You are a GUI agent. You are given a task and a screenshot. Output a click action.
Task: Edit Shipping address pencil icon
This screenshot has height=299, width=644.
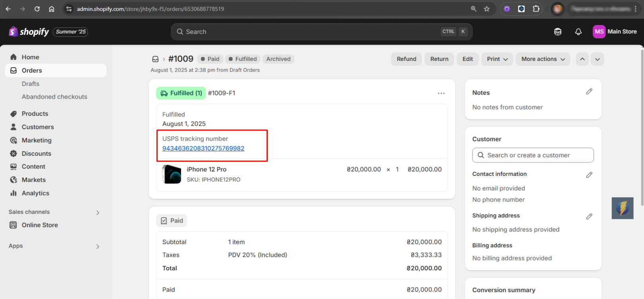(589, 216)
